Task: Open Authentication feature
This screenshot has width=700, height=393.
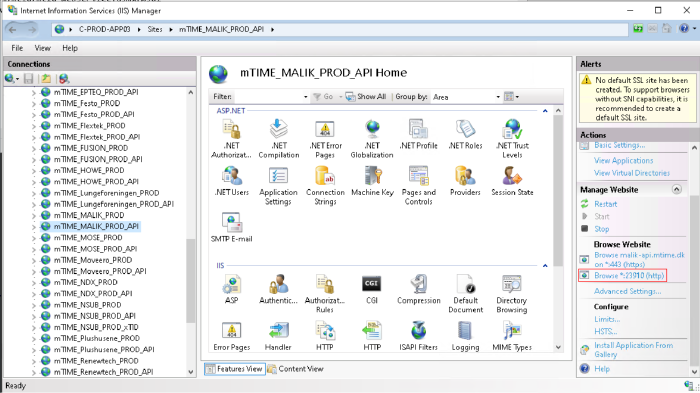Action: (x=279, y=289)
